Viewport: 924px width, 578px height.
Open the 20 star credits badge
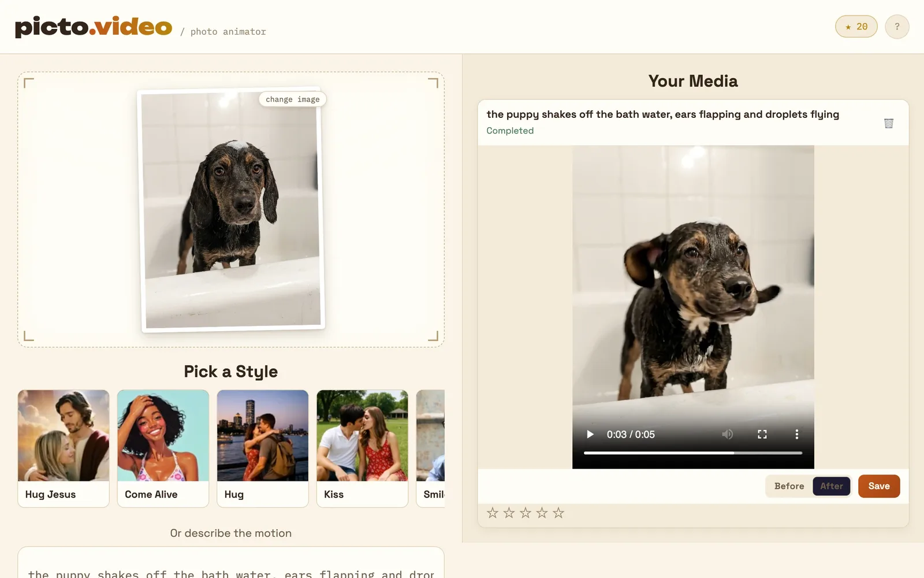pyautogui.click(x=856, y=27)
